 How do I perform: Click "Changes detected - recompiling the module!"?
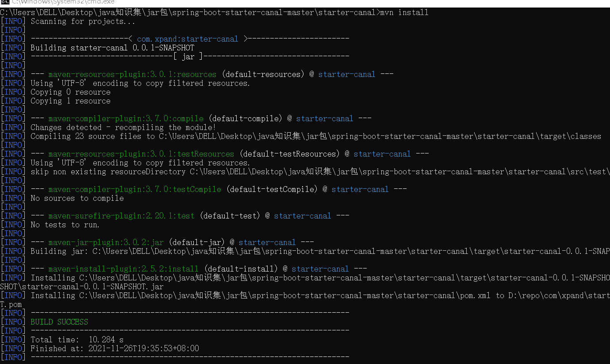[123, 127]
